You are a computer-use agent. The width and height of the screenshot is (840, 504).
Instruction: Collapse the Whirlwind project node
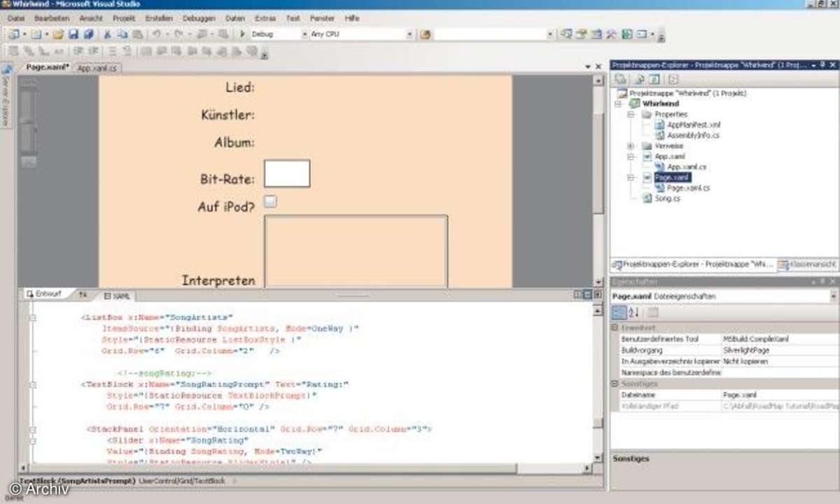pos(618,104)
